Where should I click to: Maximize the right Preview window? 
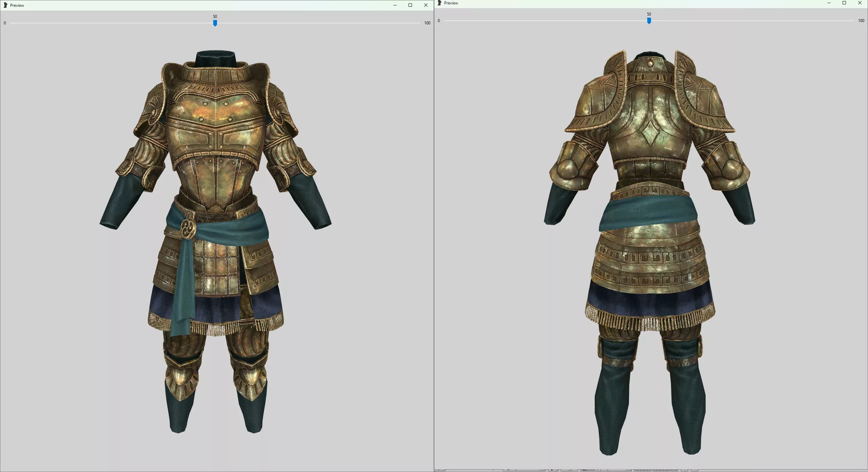(x=844, y=3)
